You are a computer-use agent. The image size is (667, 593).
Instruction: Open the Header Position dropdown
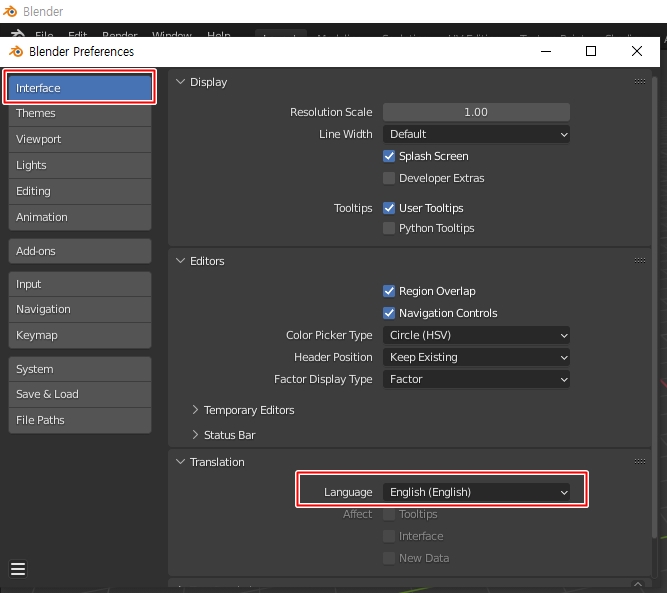click(476, 357)
